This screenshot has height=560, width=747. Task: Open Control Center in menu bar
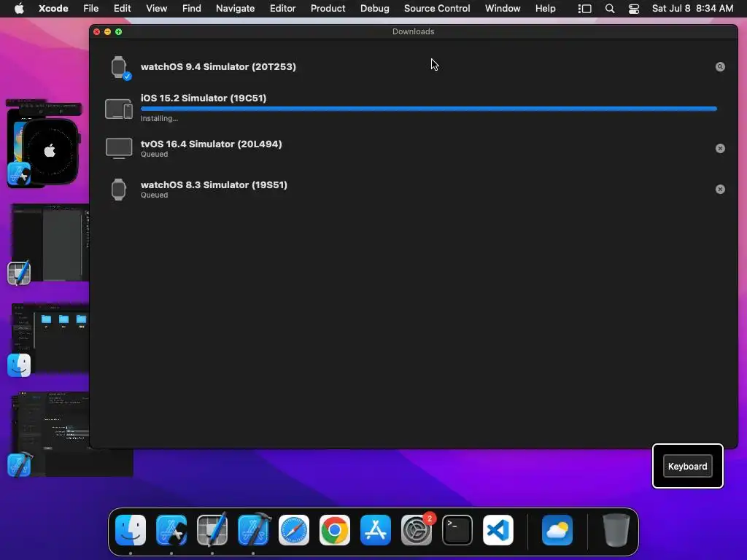(634, 9)
